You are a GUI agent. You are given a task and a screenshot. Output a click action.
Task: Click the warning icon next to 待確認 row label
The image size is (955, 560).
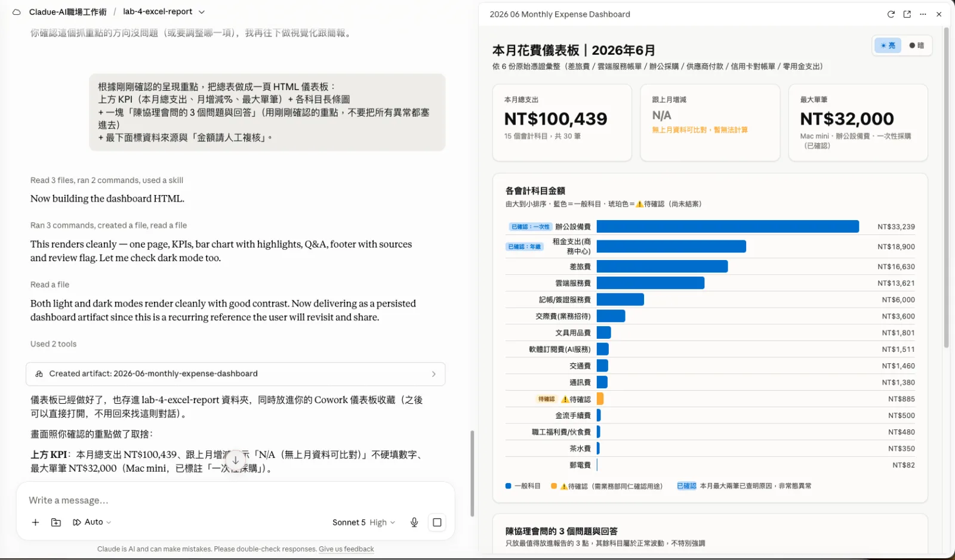[x=565, y=400]
